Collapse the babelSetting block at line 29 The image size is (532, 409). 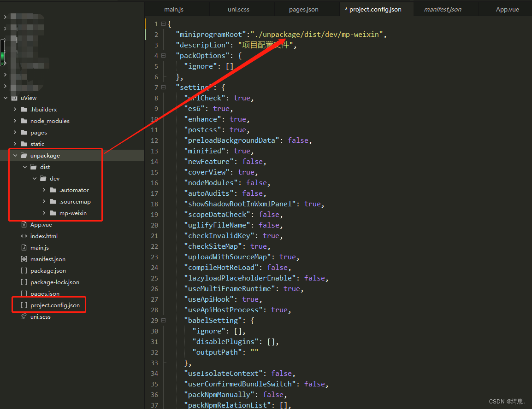[x=162, y=320]
